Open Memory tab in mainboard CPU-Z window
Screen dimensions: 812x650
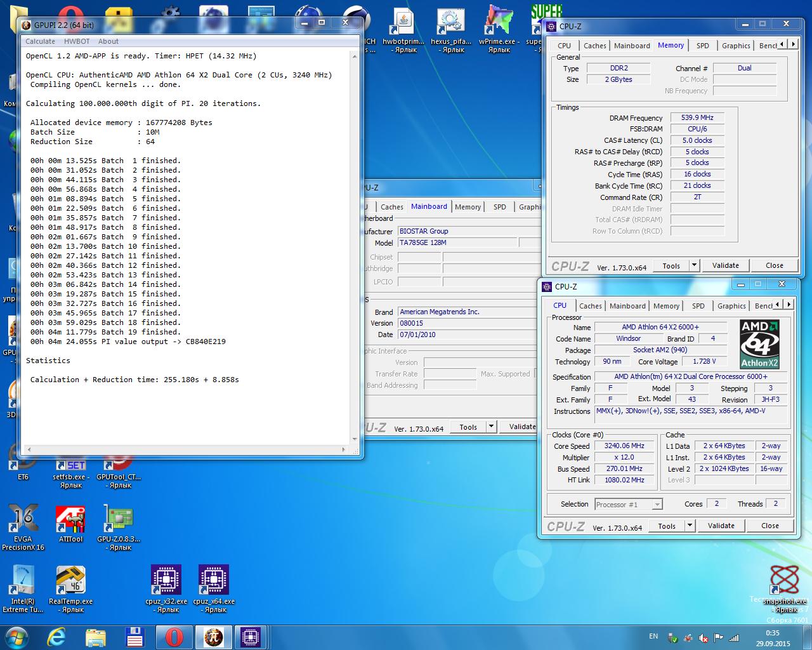(468, 207)
